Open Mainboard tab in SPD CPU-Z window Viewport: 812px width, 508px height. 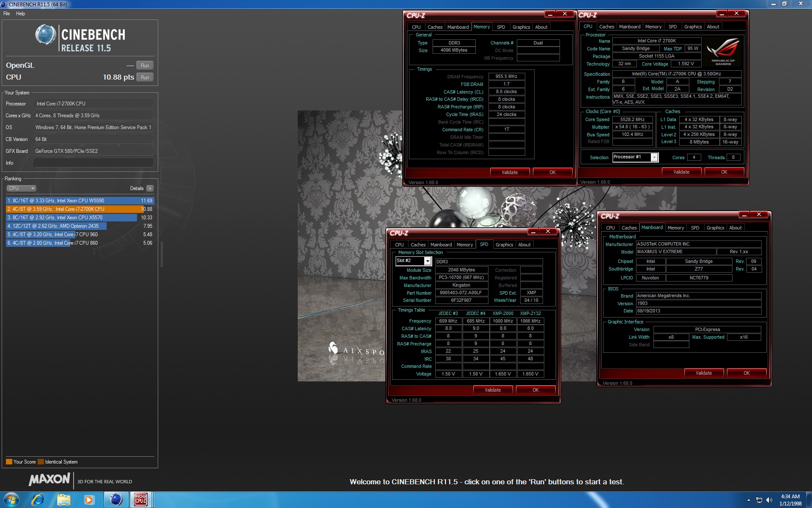441,245
